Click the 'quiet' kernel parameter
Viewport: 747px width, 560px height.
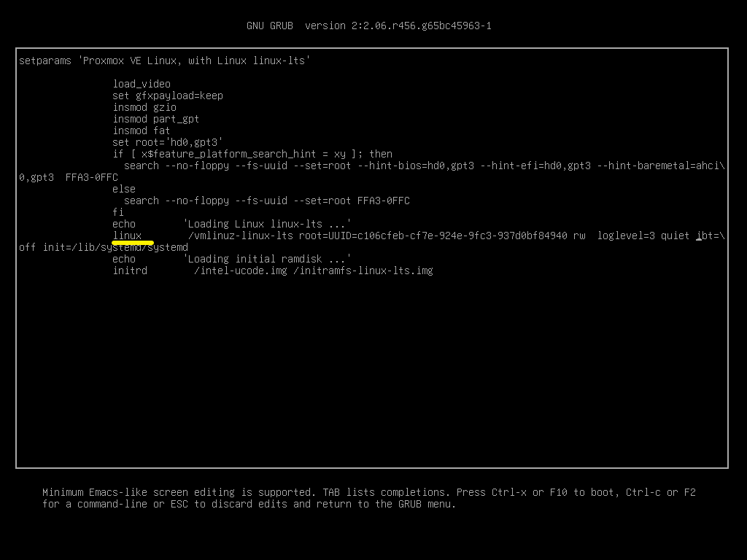click(x=675, y=236)
